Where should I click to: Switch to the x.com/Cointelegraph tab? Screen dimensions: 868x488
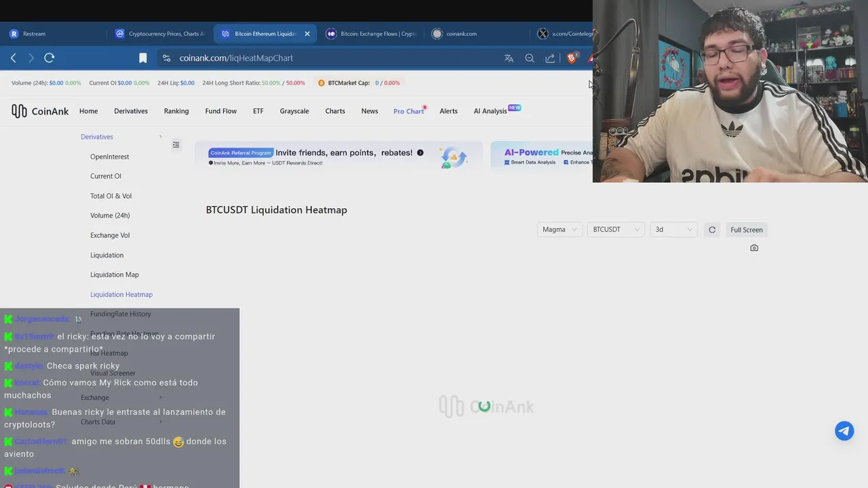click(563, 34)
